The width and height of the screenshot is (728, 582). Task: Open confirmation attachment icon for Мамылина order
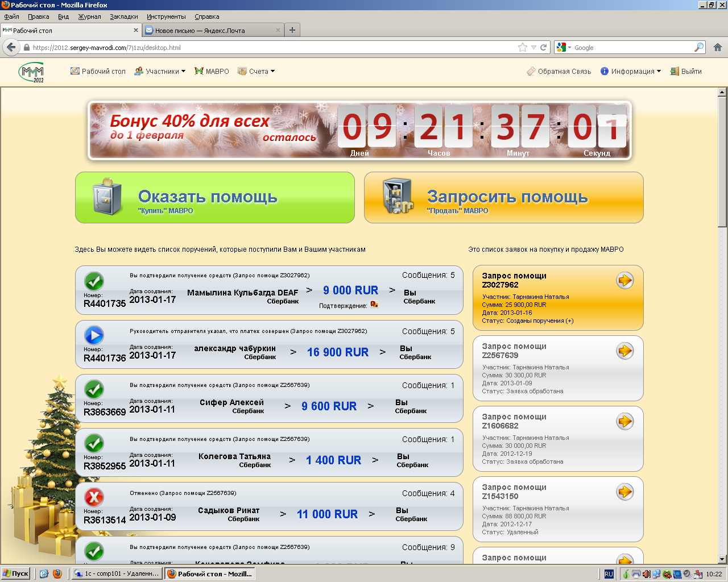(x=374, y=305)
